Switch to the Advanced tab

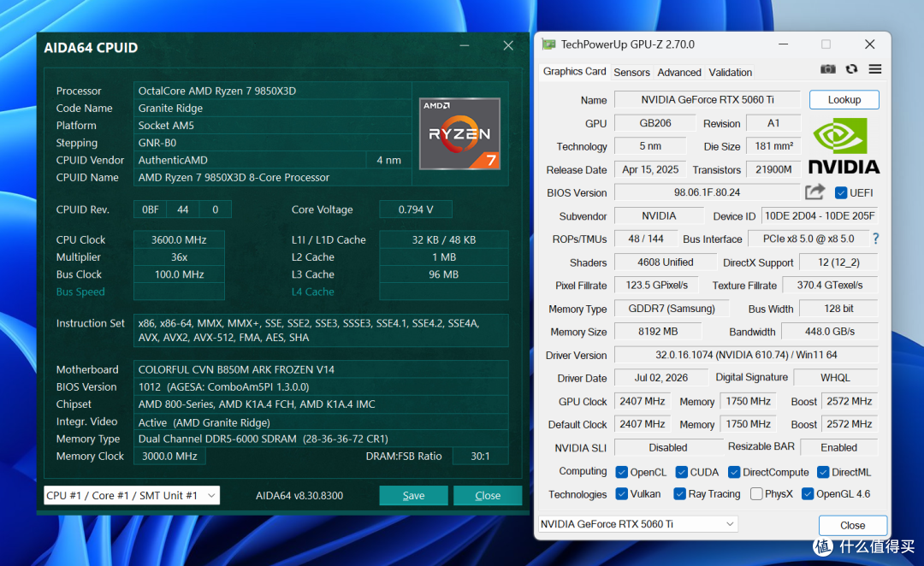click(x=678, y=73)
